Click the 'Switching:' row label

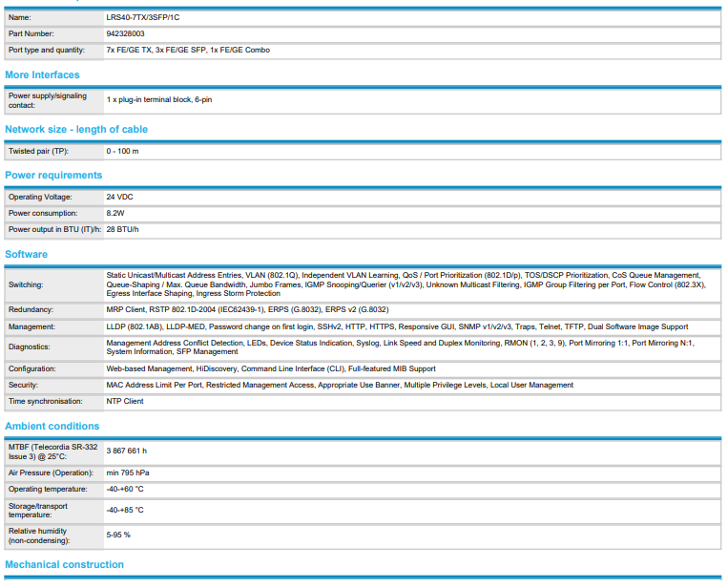[x=26, y=284]
